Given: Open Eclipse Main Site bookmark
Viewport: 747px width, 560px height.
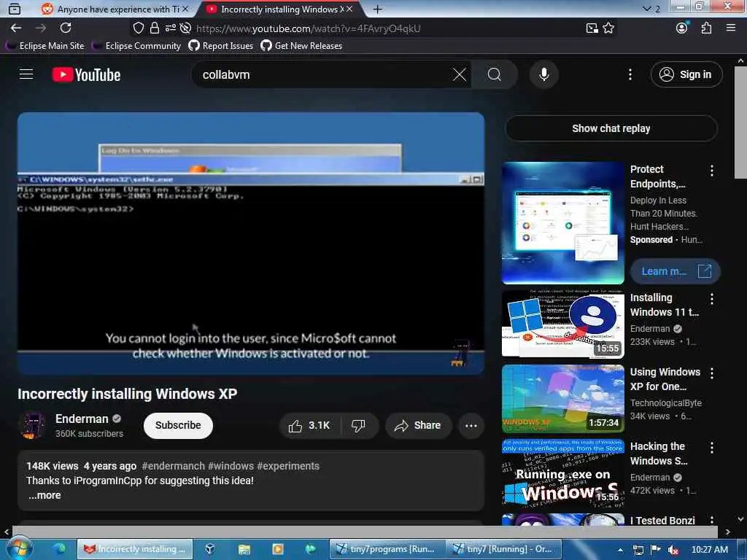Looking at the screenshot, I should pyautogui.click(x=46, y=46).
